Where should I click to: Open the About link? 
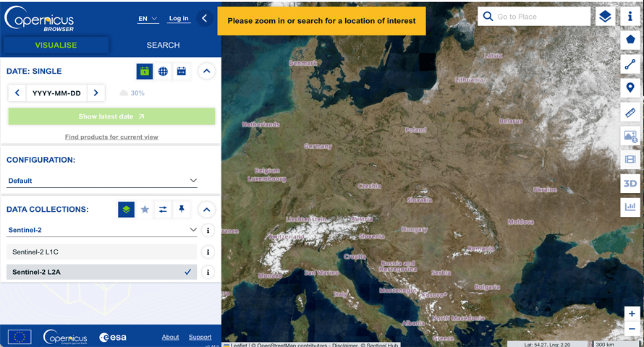pos(170,337)
